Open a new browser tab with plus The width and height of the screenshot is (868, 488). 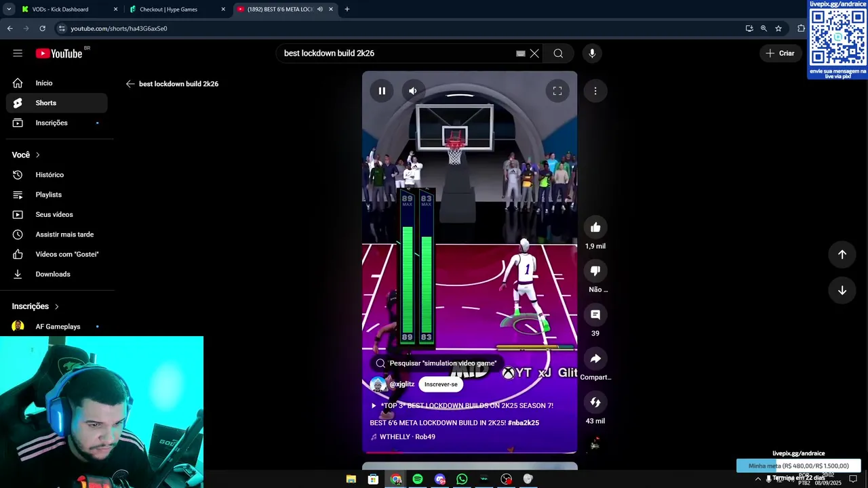click(347, 9)
